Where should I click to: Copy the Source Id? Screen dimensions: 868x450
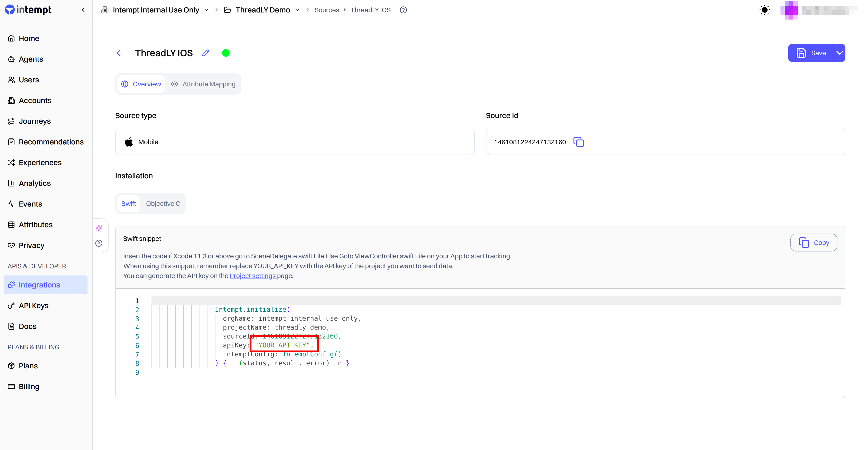pyautogui.click(x=579, y=142)
